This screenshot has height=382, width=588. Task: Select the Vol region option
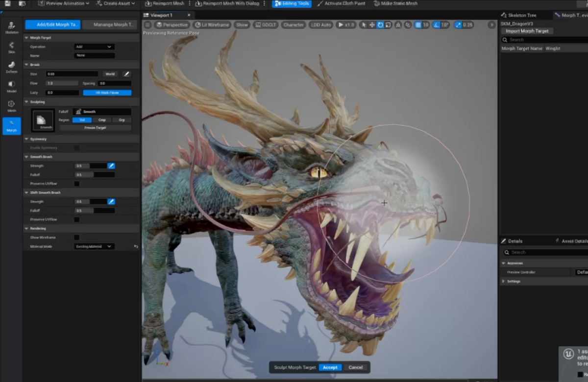(x=82, y=120)
